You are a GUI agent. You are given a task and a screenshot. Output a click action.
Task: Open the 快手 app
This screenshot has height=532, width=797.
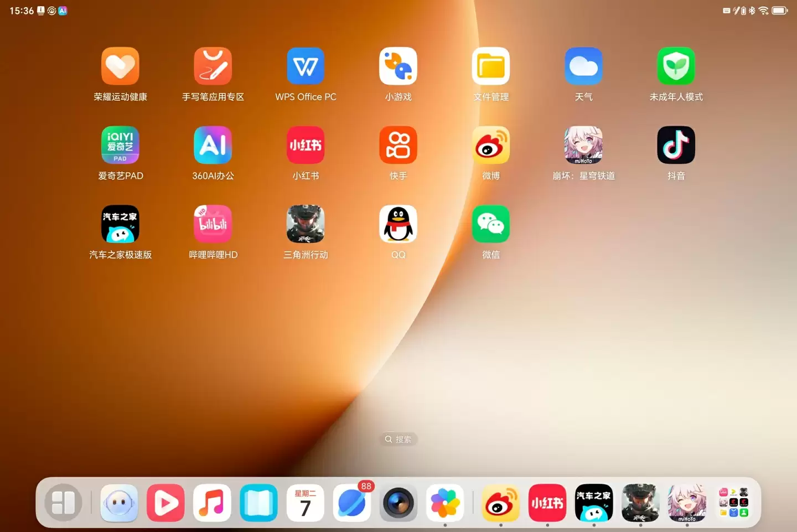tap(398, 145)
